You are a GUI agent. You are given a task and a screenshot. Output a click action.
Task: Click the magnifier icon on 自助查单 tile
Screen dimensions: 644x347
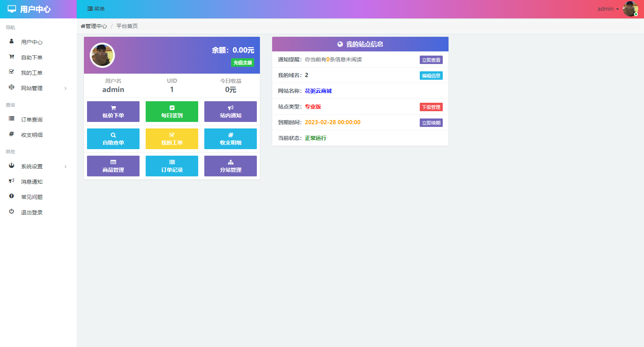tap(113, 135)
